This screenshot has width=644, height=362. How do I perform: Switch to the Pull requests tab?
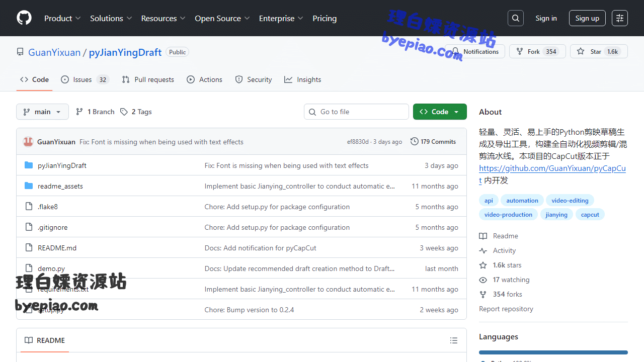coord(148,79)
